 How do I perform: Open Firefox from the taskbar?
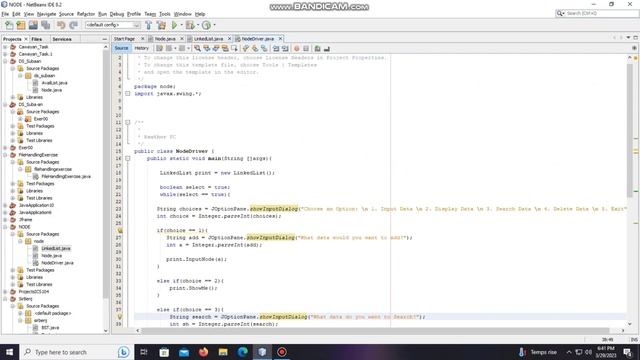[203, 352]
